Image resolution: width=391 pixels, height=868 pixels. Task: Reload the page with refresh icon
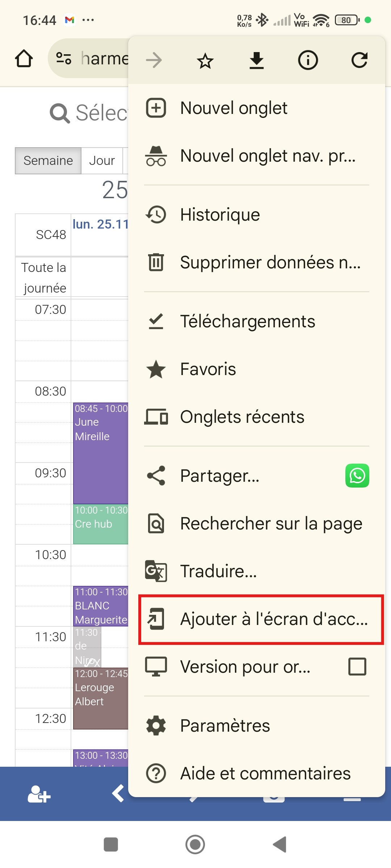[360, 60]
